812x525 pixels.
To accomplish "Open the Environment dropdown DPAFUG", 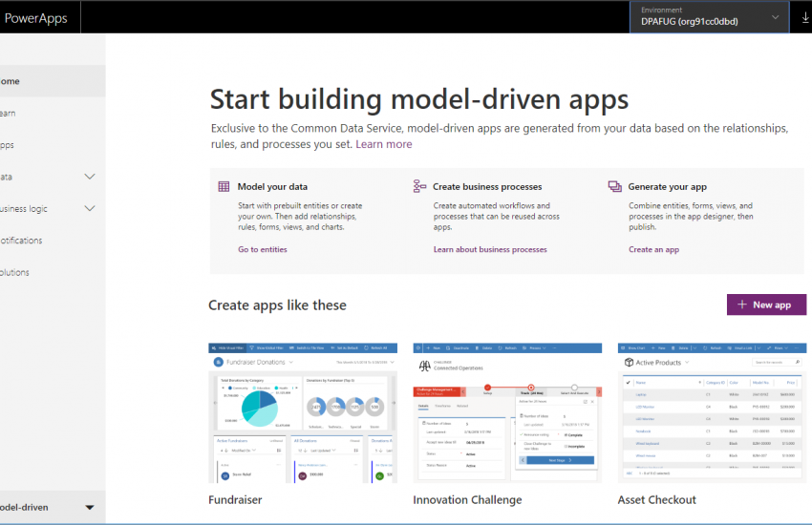I will (x=709, y=17).
